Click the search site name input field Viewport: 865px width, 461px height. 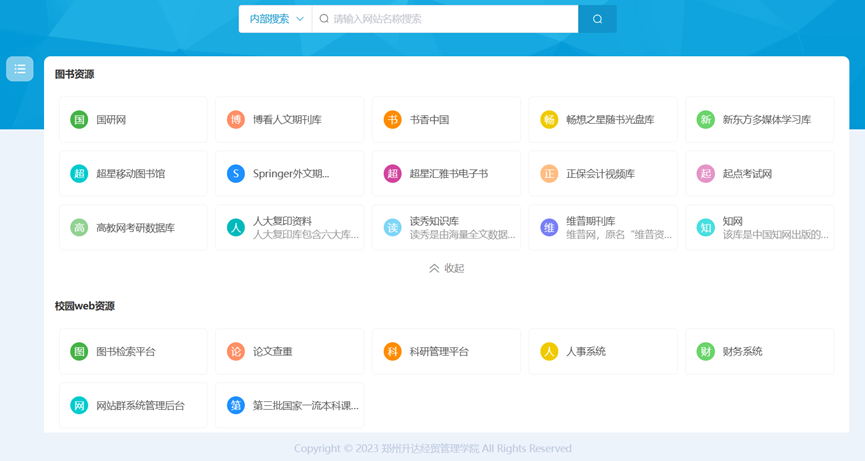coord(450,19)
